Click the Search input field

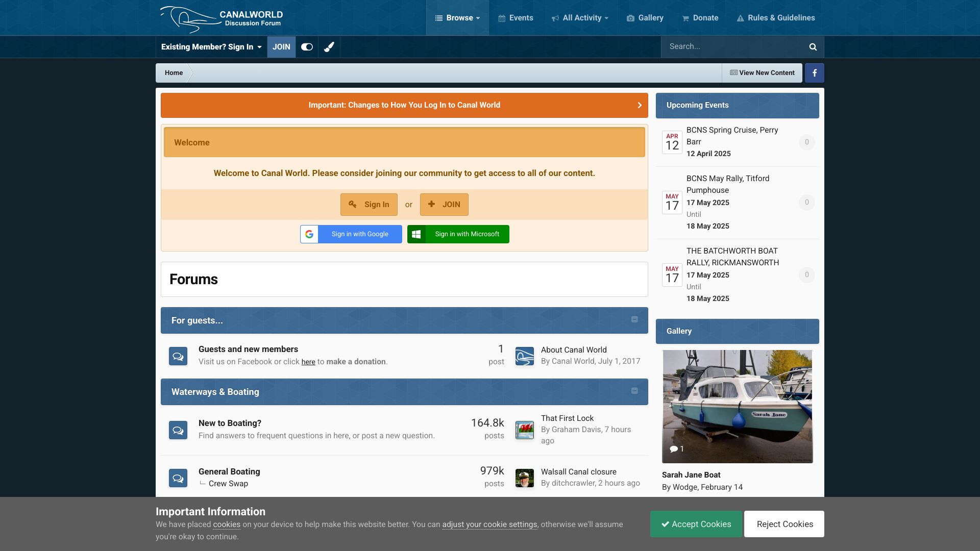[x=732, y=47]
